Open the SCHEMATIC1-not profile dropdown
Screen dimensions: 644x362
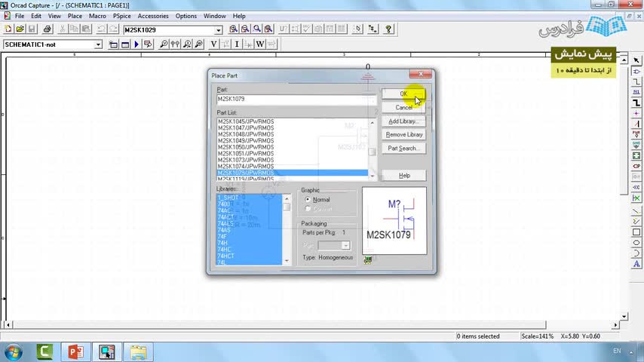(x=98, y=44)
